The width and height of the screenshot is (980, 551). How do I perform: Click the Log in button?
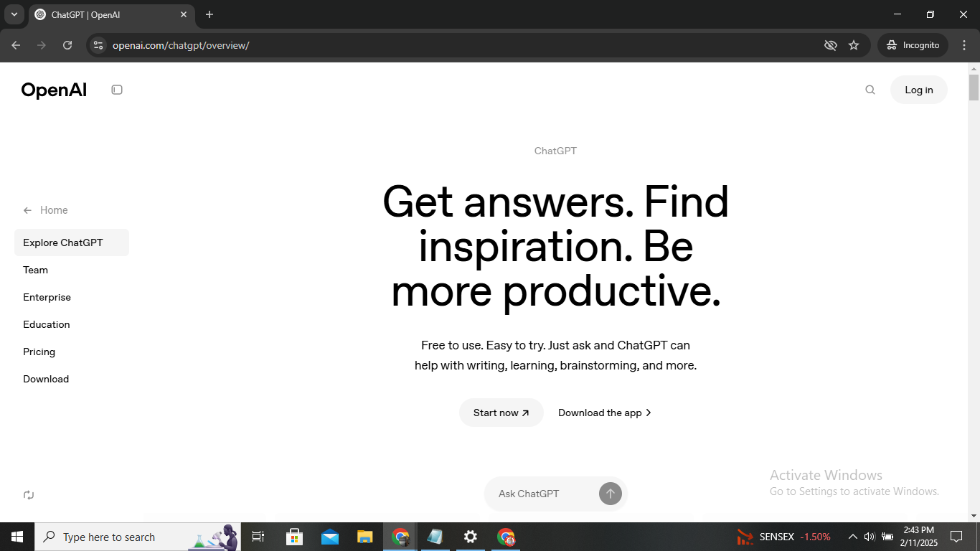919,90
